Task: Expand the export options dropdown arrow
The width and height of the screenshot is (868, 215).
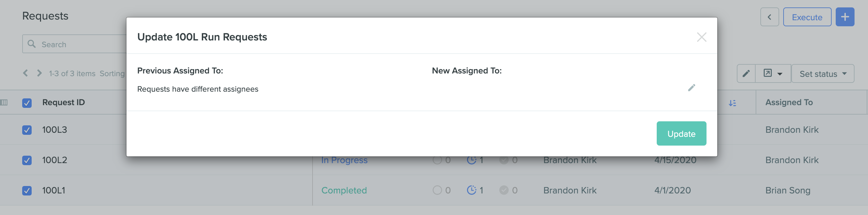Action: click(780, 74)
